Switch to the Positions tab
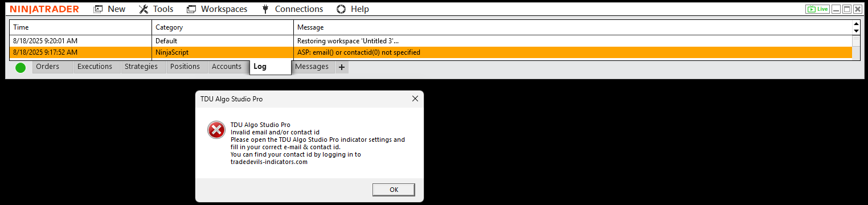Screen dimensions: 868x205 click(185, 67)
